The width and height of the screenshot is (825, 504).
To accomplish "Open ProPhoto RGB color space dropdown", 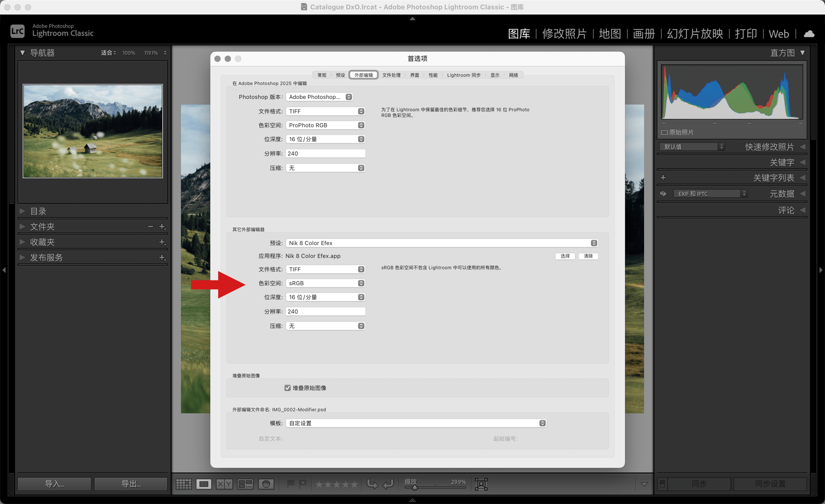I will point(325,125).
